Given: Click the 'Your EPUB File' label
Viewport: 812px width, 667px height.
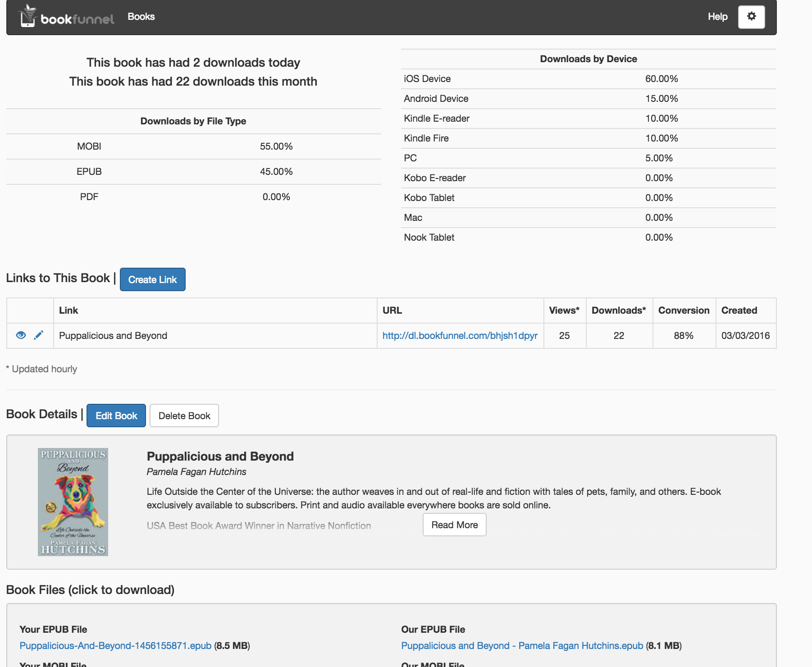Looking at the screenshot, I should 53,630.
